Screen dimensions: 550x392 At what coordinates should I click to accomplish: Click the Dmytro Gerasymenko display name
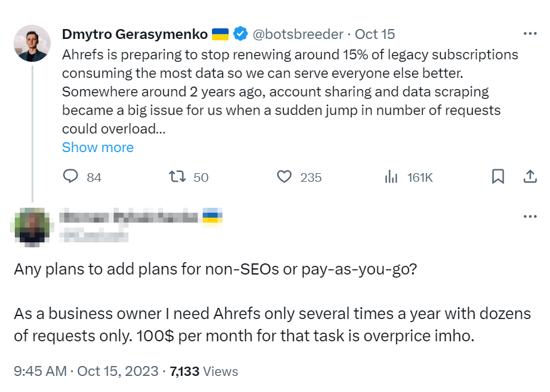point(135,34)
